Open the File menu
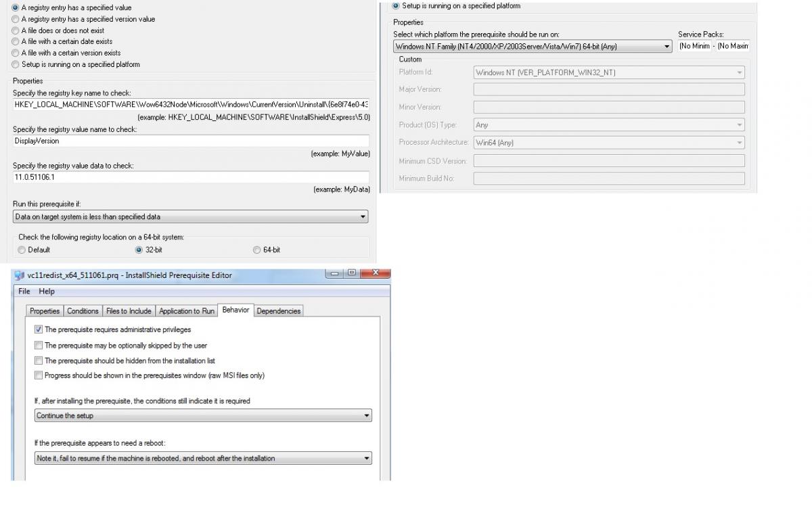This screenshot has height=531, width=812. tap(24, 292)
